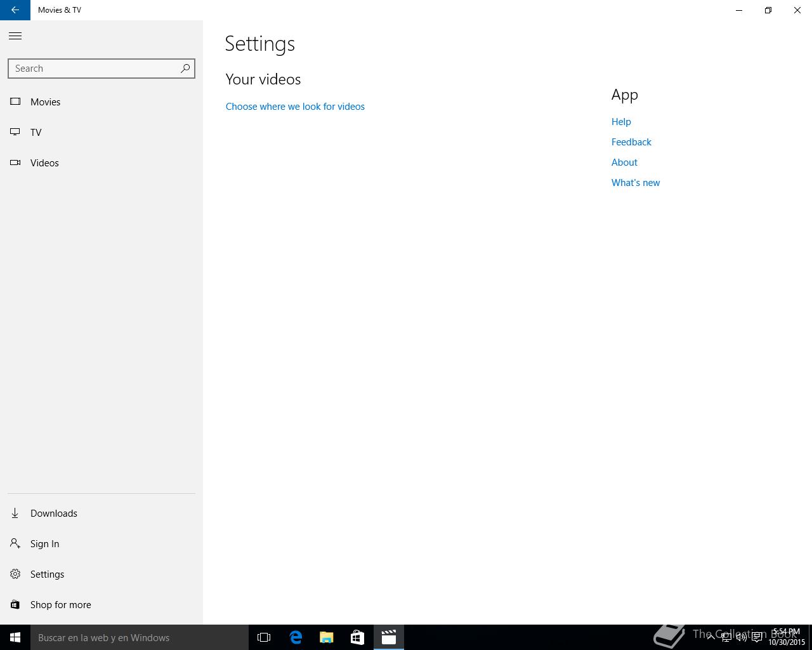Close the Movies & TV window
The height and width of the screenshot is (650, 812).
797,10
